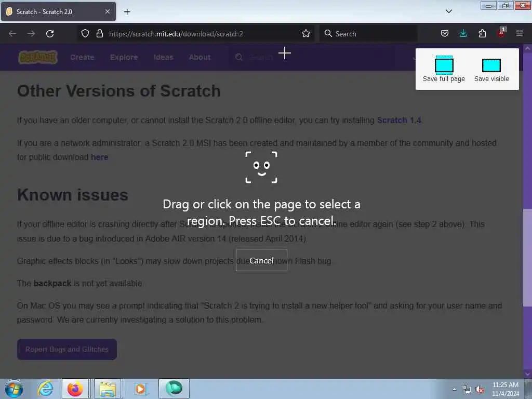Viewport: 532px width, 399px height.
Task: Reload the current page
Action: pyautogui.click(x=50, y=34)
